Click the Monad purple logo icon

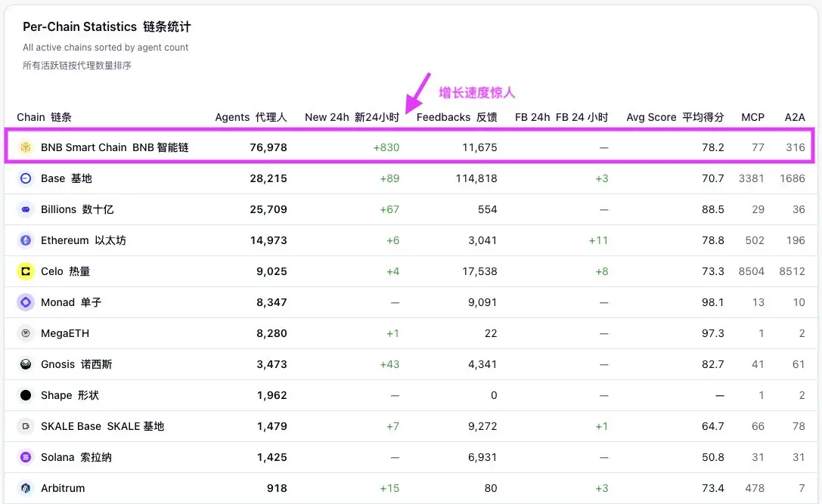[x=25, y=302]
